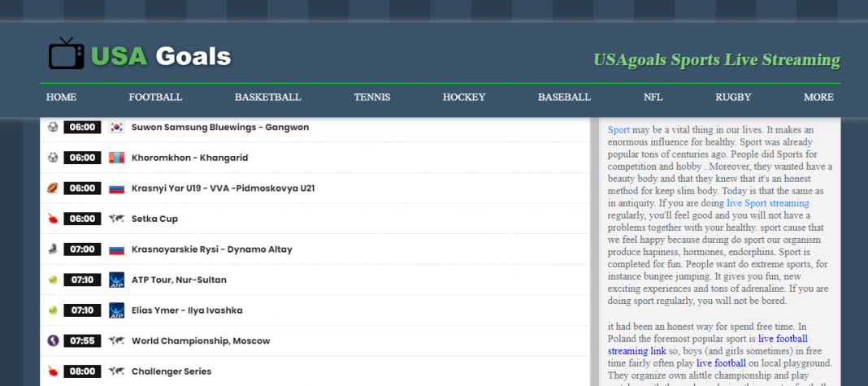Click the Russia flag beside Krasnyi Yar U19
This screenshot has height=386, width=868.
pos(117,189)
